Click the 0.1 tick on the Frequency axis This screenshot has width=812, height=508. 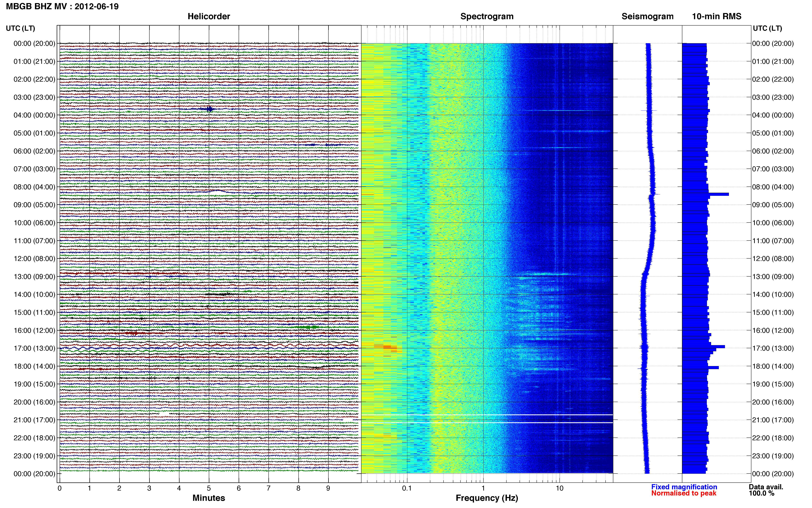pos(407,488)
